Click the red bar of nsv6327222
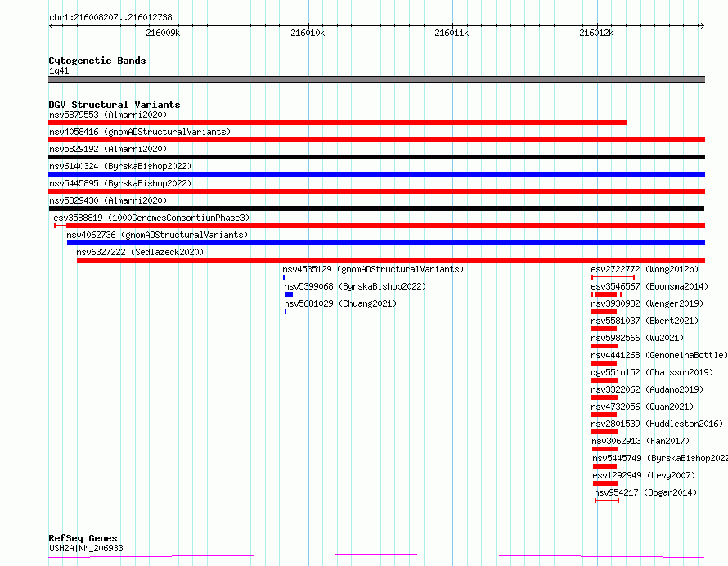 [391, 260]
